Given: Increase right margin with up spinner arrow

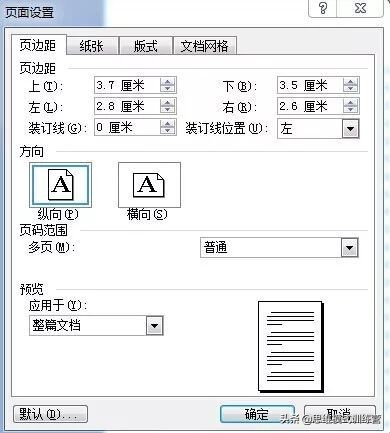Looking at the screenshot, I should point(351,103).
